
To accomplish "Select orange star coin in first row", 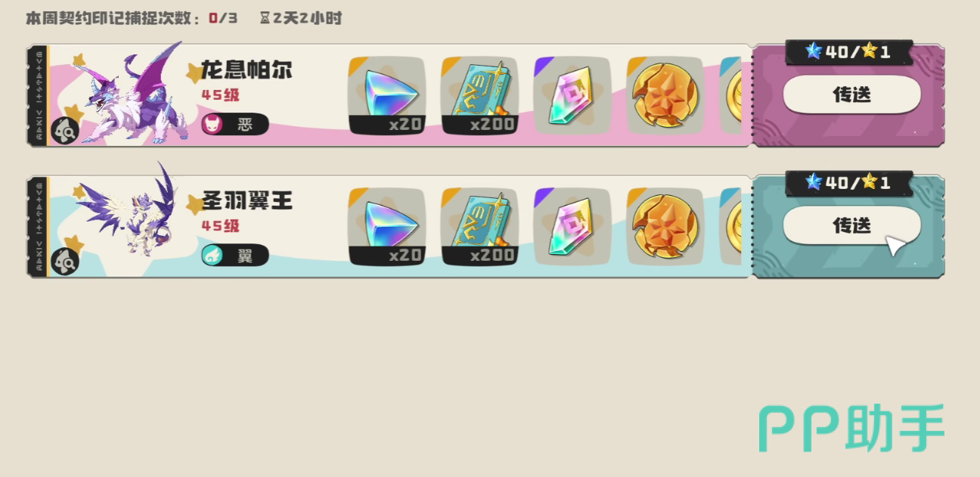I will [x=665, y=96].
